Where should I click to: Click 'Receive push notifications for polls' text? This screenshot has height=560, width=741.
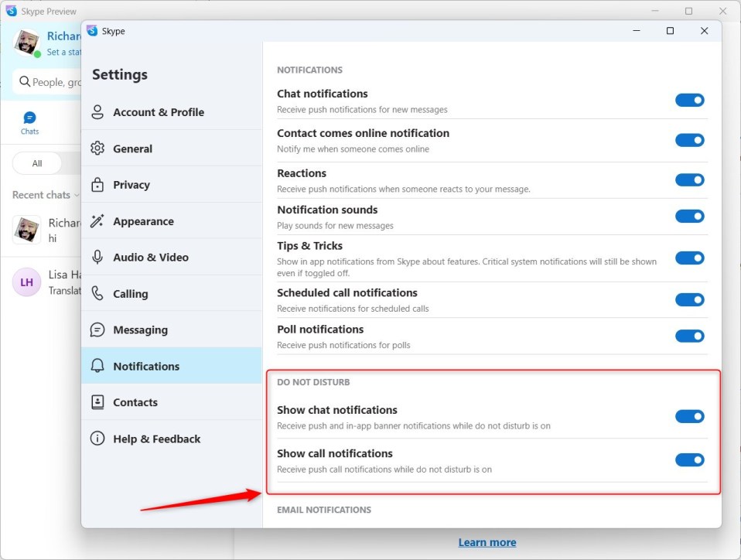[x=343, y=346]
